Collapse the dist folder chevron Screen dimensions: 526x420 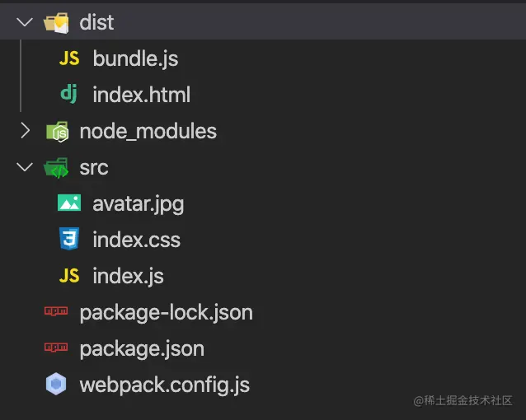tap(25, 22)
